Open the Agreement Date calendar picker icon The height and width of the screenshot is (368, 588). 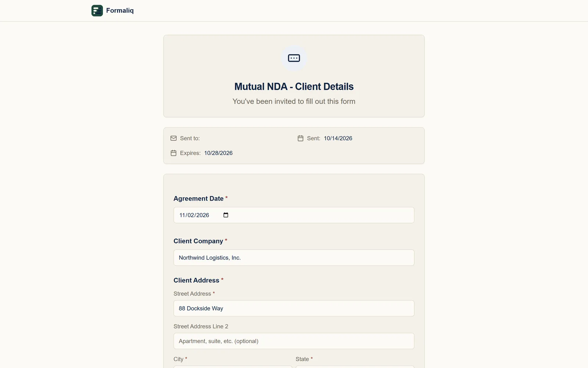click(226, 215)
